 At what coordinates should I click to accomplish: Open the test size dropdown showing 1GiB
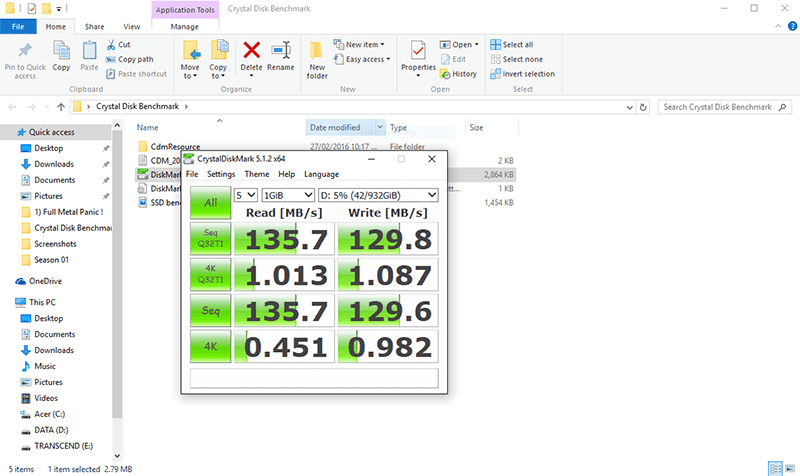coord(288,195)
